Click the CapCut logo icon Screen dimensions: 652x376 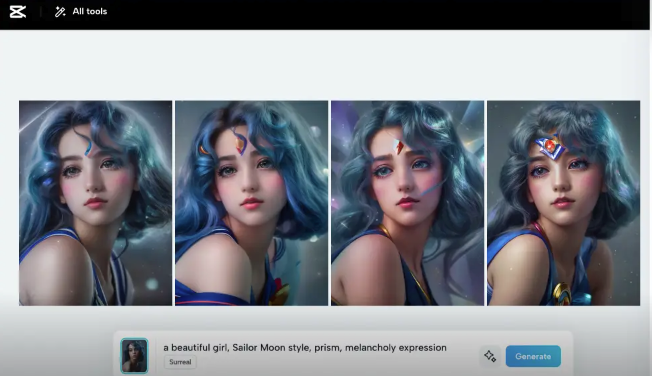[x=18, y=12]
